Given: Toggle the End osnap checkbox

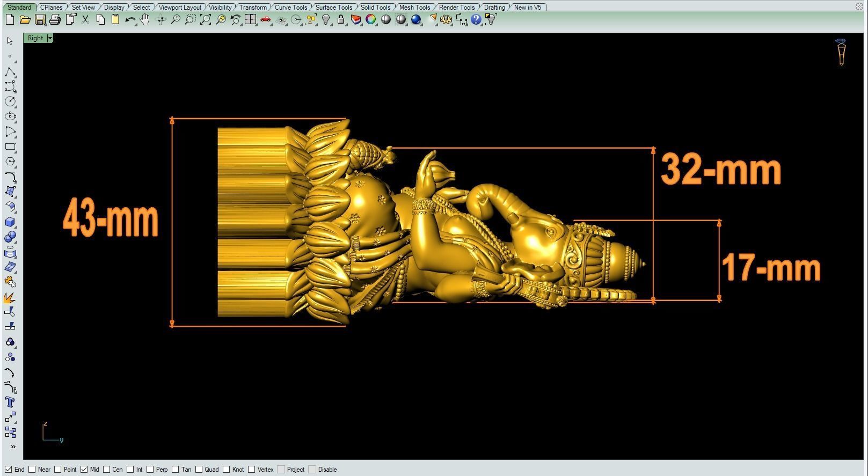Looking at the screenshot, I should coord(8,470).
